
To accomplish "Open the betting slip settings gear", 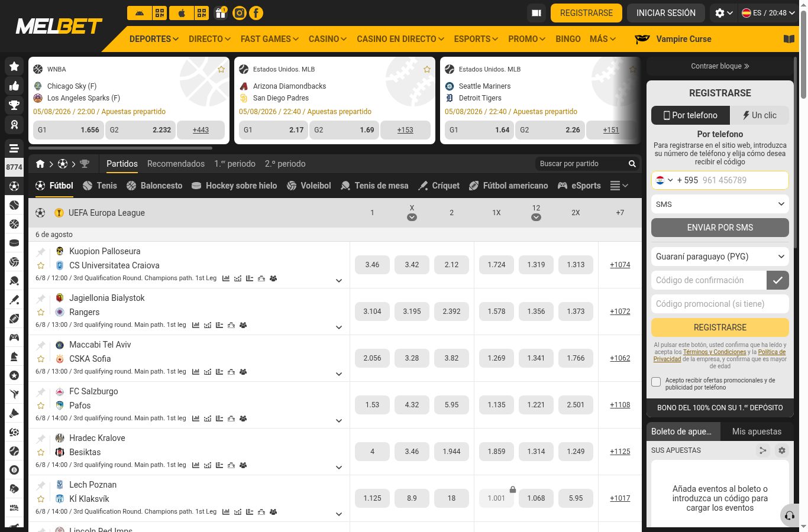I will pyautogui.click(x=782, y=450).
